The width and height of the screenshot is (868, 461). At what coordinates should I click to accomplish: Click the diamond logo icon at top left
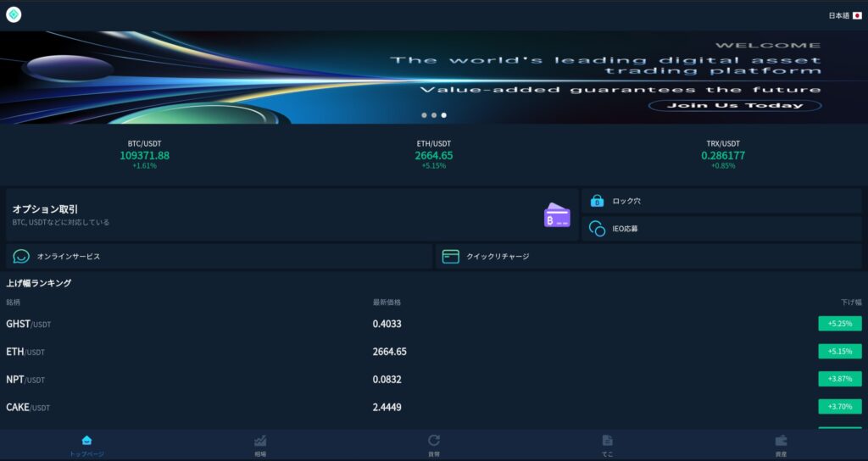pyautogui.click(x=14, y=15)
